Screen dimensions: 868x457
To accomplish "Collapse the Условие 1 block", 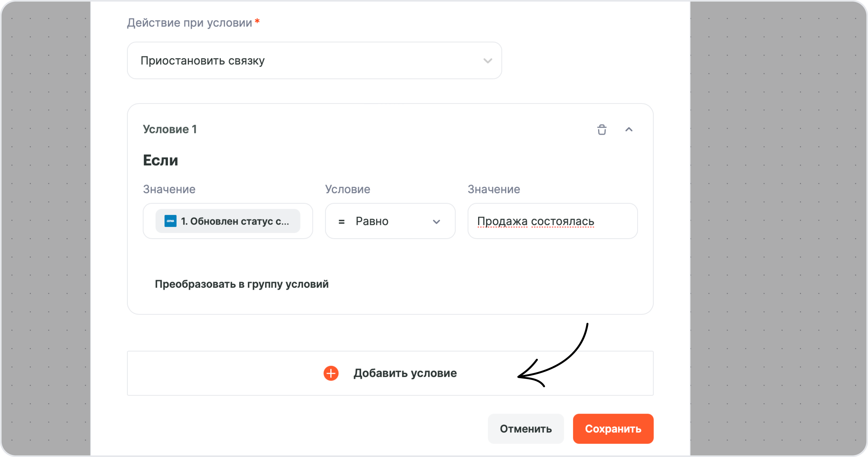I will point(629,129).
